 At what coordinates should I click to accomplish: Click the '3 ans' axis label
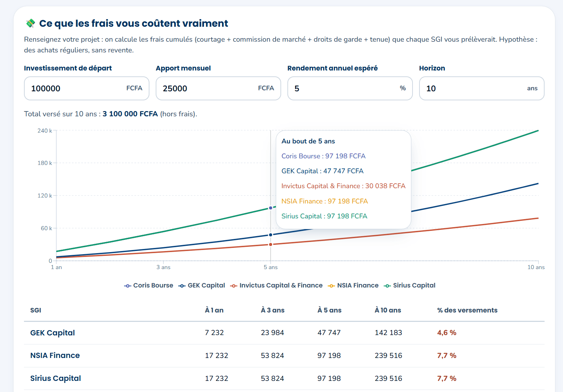(163, 267)
